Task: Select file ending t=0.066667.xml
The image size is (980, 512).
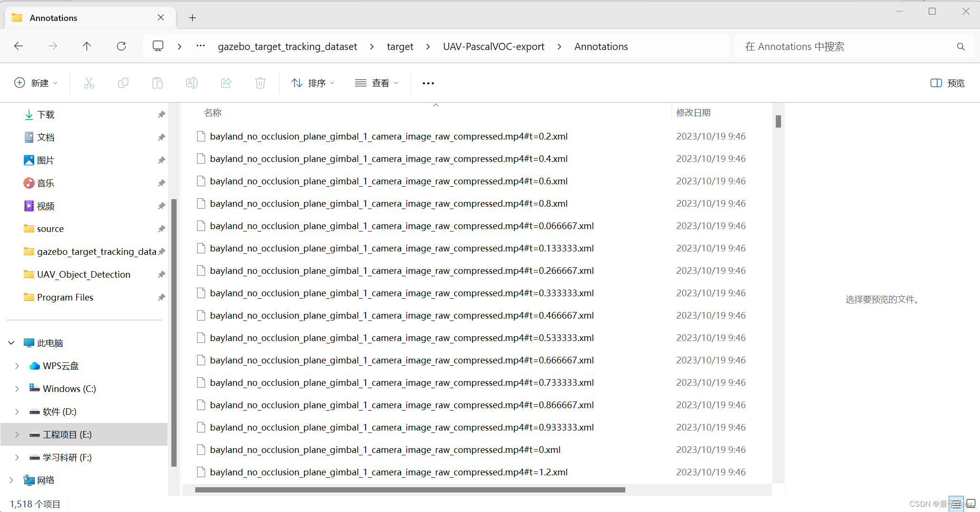Action: [x=402, y=226]
